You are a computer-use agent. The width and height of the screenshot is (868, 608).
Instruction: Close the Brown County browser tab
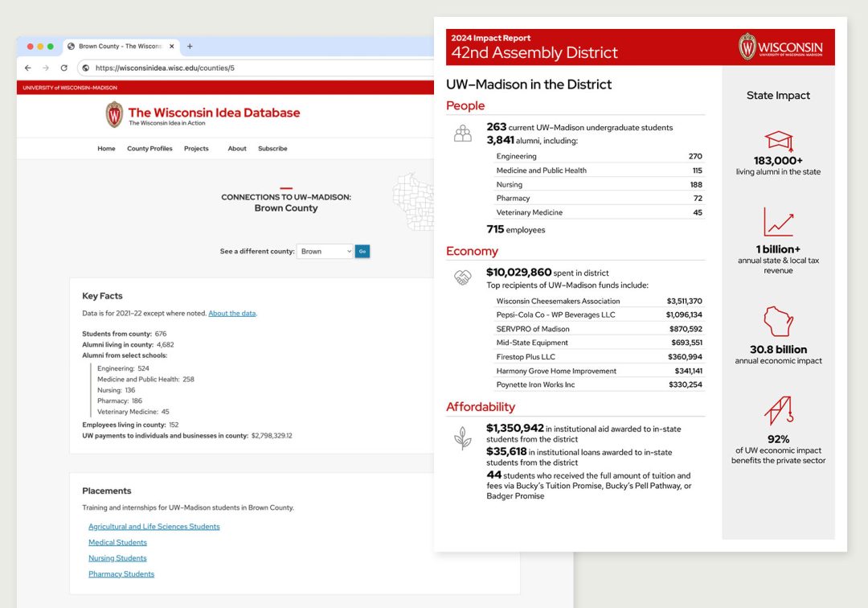click(x=172, y=47)
